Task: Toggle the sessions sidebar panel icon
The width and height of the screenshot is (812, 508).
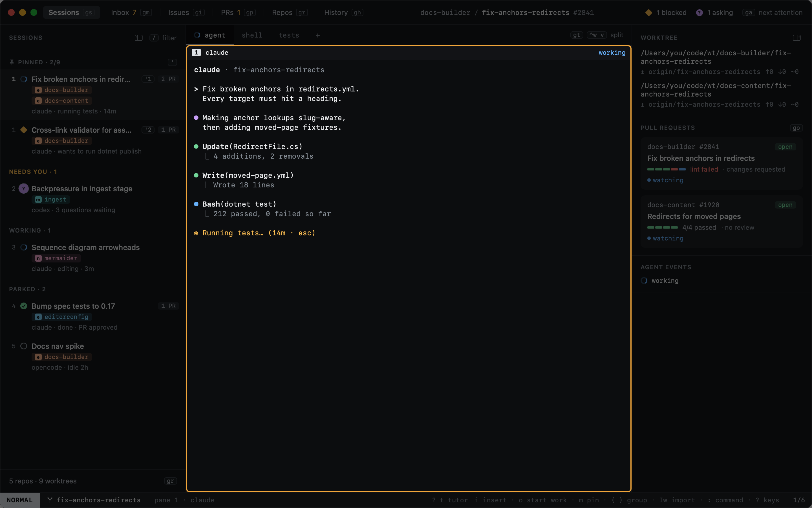Action: [139, 38]
